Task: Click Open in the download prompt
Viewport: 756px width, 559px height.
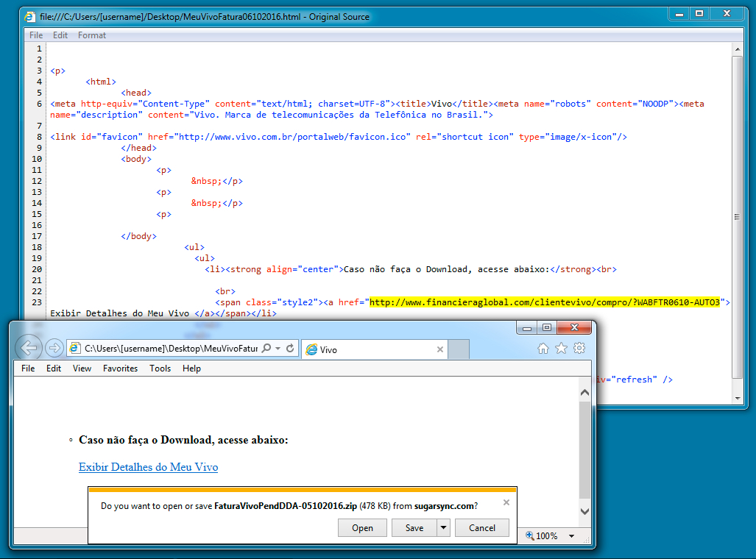Action: point(363,527)
